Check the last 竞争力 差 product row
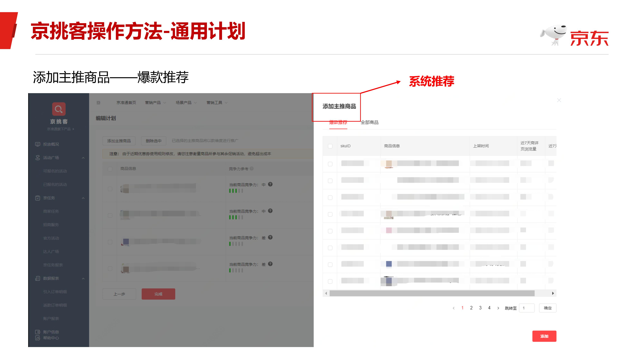This screenshot has width=644, height=362. [110, 268]
